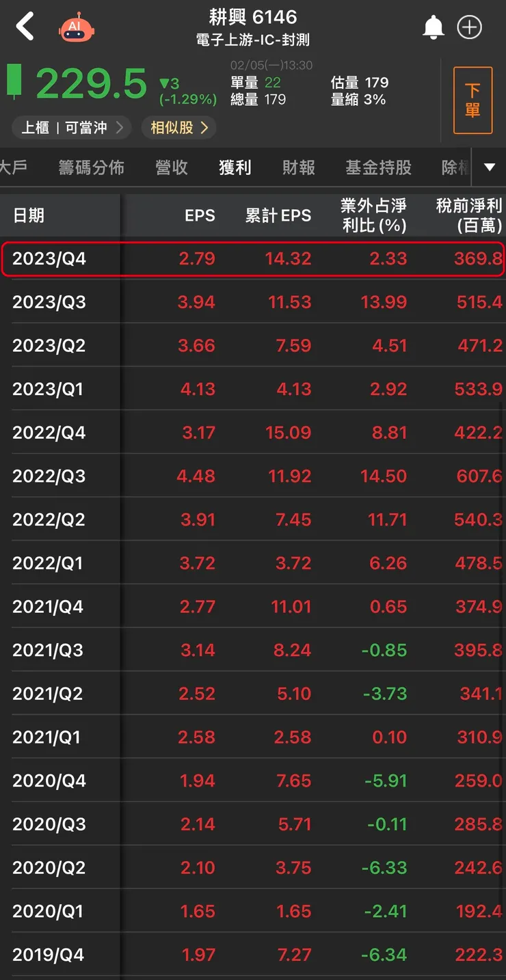Expand the tab list dropdown arrow

click(490, 167)
